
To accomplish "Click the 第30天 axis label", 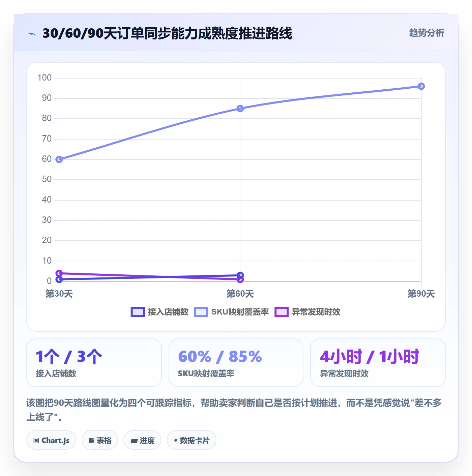I will (59, 294).
